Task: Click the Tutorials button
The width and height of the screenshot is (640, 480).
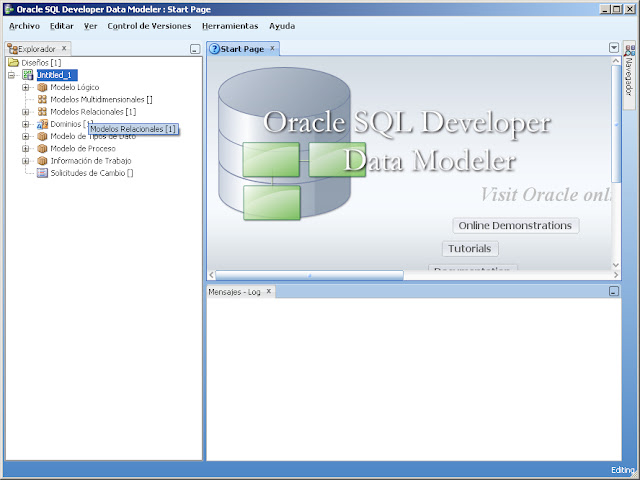Action: [x=470, y=249]
